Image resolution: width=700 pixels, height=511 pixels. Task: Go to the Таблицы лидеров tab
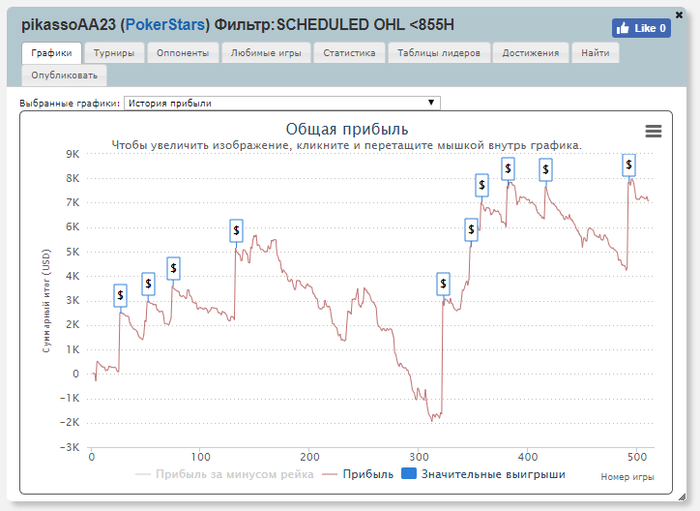pos(439,53)
